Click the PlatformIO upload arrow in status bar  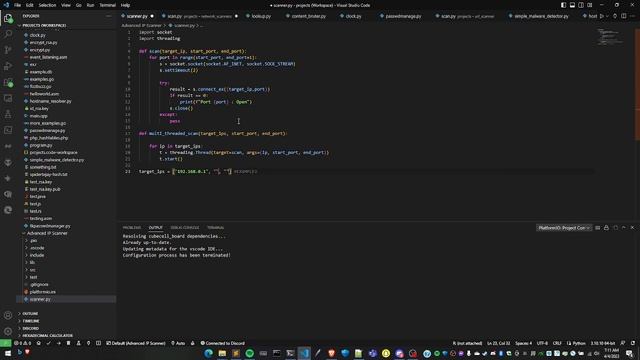[58, 343]
